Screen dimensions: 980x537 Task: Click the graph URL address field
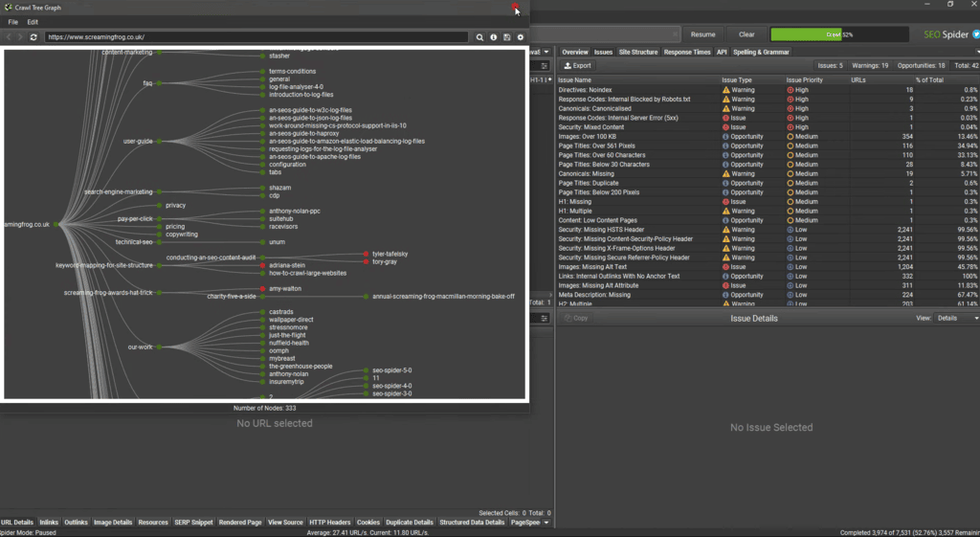(x=256, y=37)
